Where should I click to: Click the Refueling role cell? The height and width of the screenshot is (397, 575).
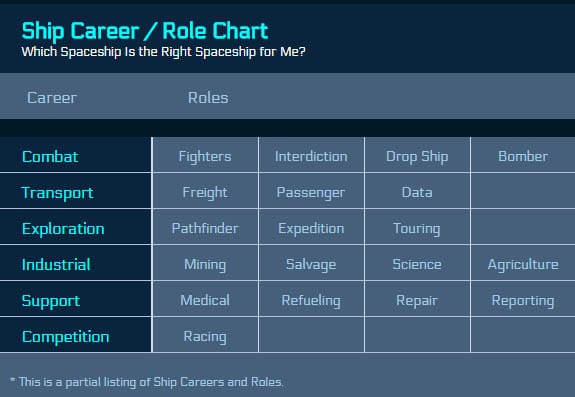click(x=311, y=300)
